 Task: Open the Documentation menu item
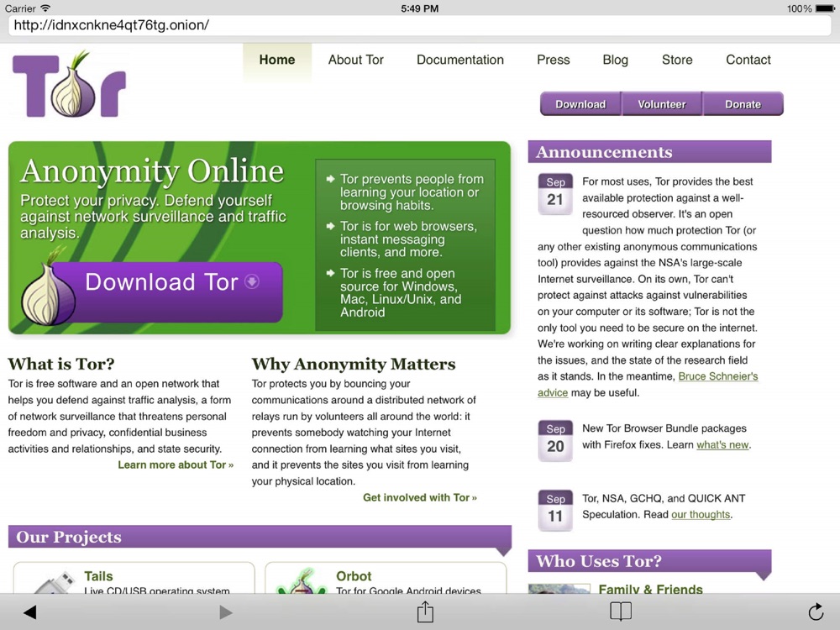460,60
